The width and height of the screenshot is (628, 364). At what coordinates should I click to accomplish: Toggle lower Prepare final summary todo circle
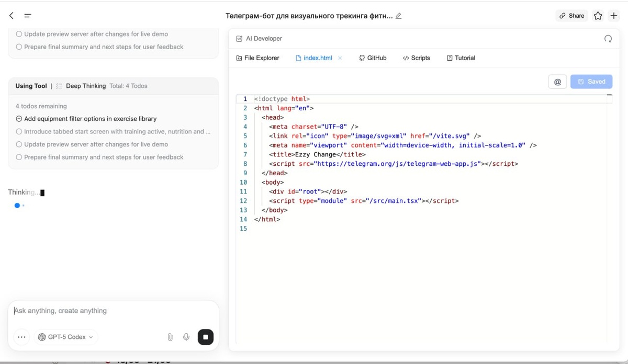click(19, 157)
